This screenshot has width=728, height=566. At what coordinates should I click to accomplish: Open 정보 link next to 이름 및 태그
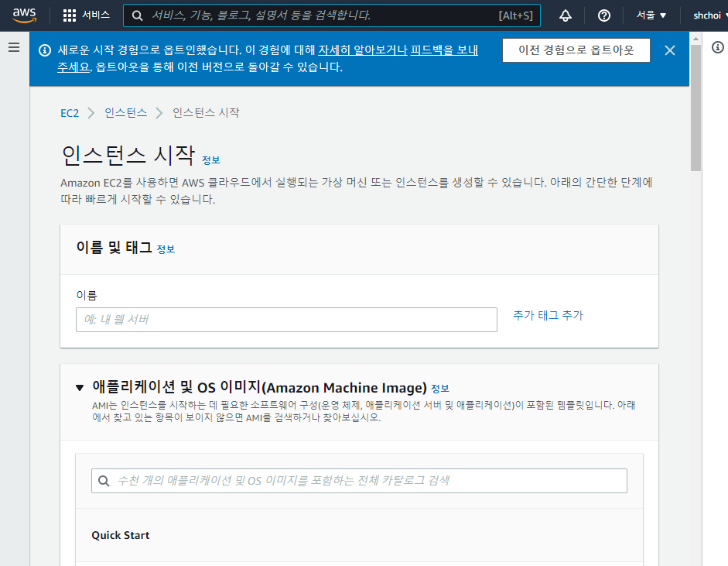pyautogui.click(x=166, y=249)
